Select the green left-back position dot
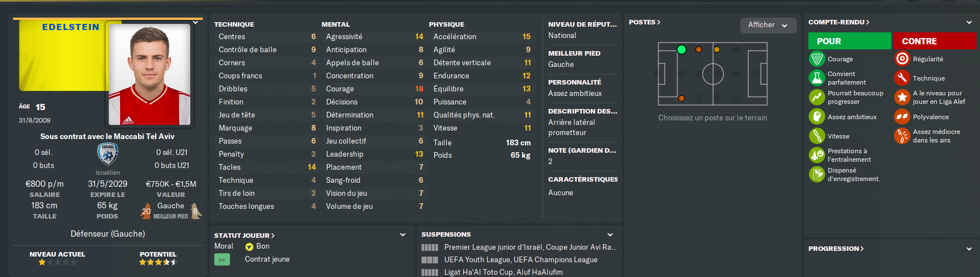Image resolution: width=980 pixels, height=277 pixels. click(x=682, y=49)
